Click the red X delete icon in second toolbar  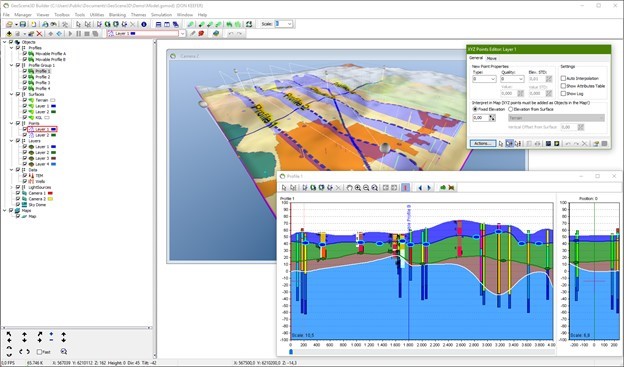[39, 34]
